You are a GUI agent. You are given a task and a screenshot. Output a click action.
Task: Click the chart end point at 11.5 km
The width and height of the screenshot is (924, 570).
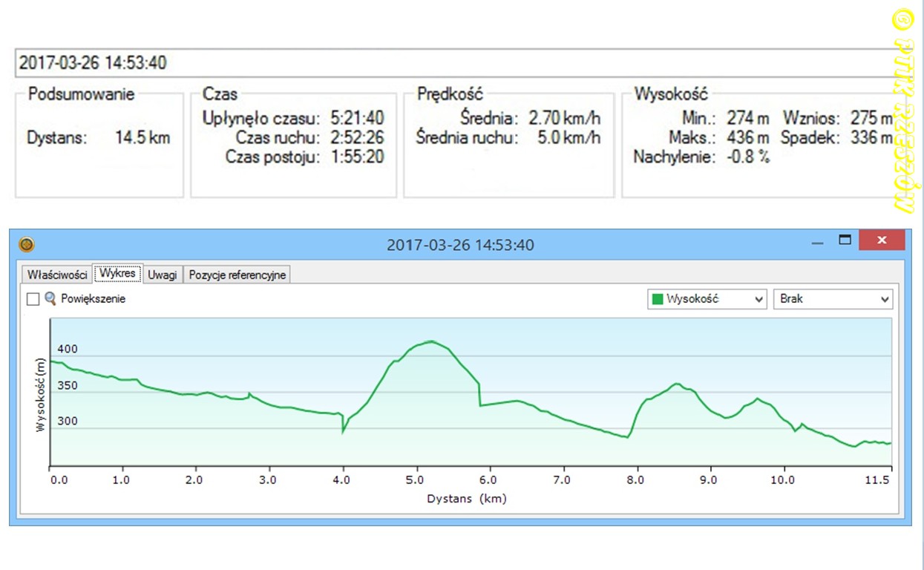tap(889, 443)
